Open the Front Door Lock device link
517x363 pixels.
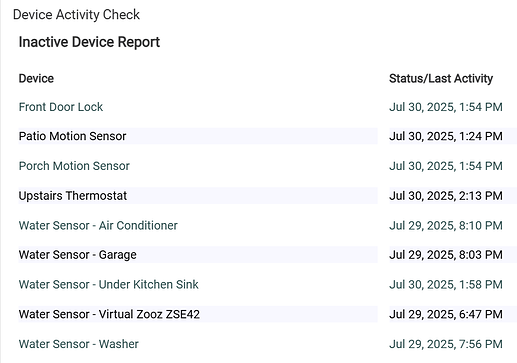[x=61, y=107]
